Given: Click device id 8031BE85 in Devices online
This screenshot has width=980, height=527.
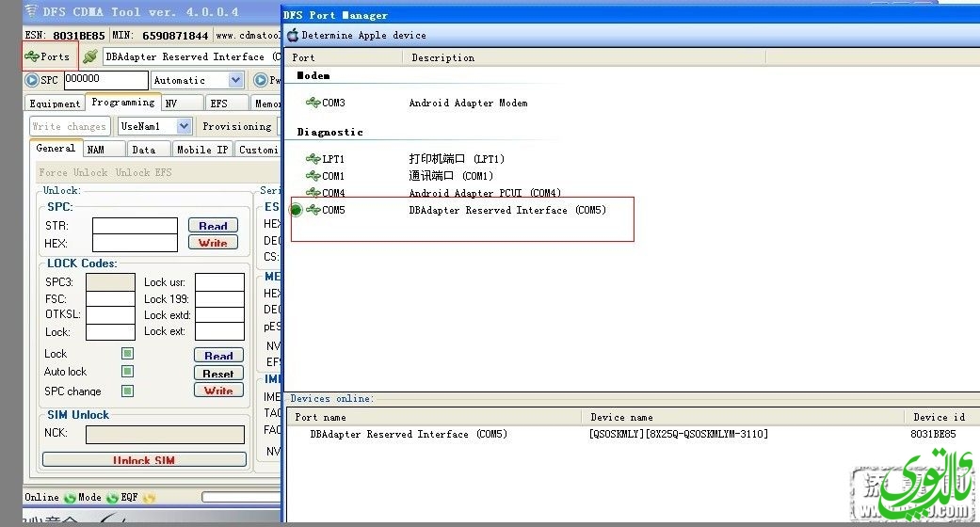Looking at the screenshot, I should [933, 434].
